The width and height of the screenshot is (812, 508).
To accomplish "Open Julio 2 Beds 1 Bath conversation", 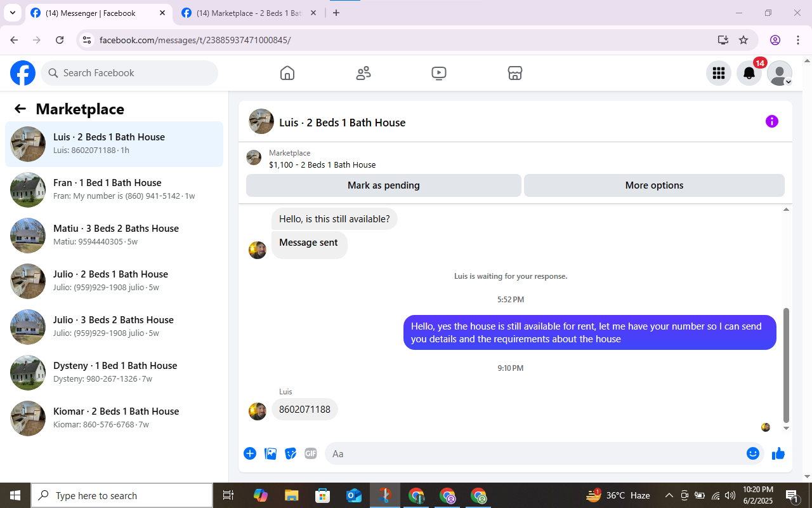I will pyautogui.click(x=114, y=281).
